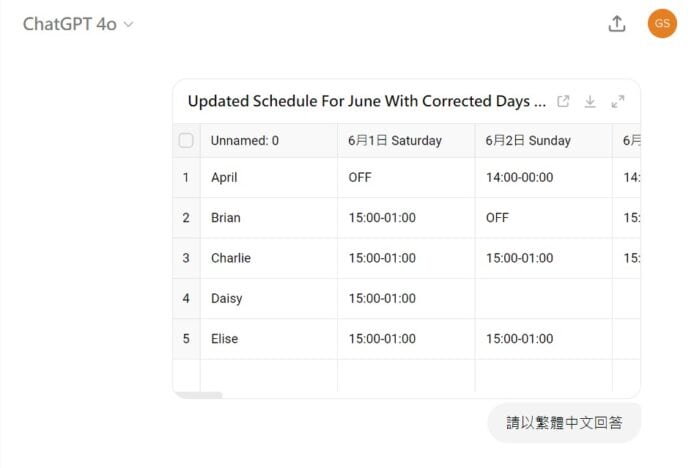The height and width of the screenshot is (468, 694).
Task: Open the GS user profile avatar
Action: (662, 24)
